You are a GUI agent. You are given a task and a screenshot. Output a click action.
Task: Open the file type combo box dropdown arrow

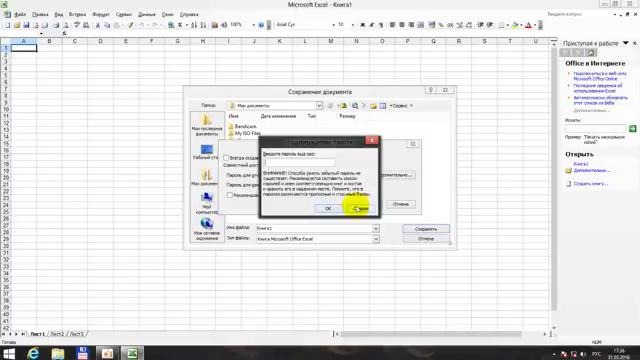click(376, 239)
